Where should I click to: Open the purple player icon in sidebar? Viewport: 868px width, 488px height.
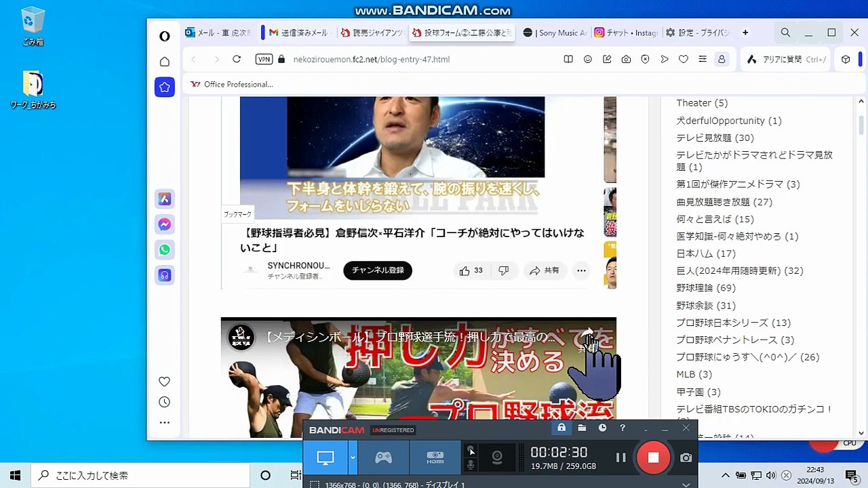165,275
